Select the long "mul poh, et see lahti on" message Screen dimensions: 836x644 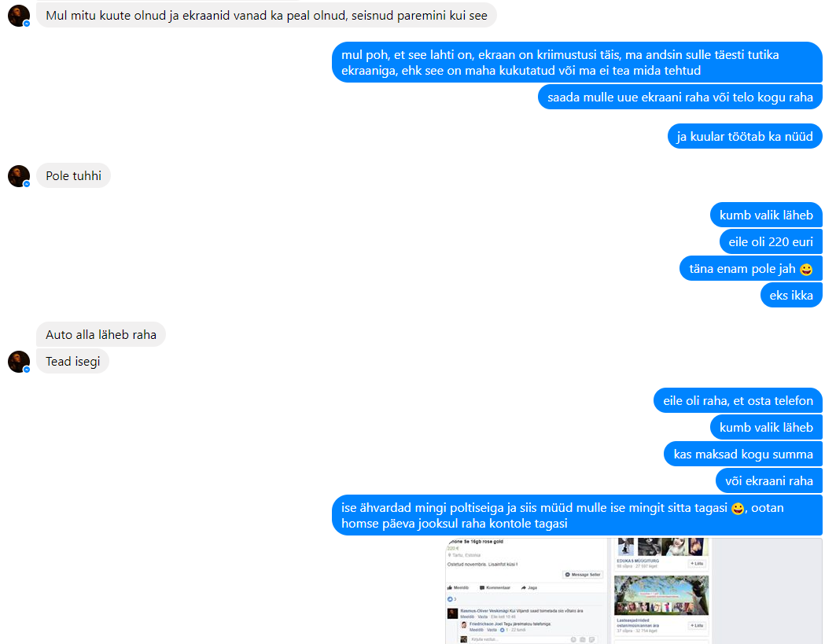tap(577, 62)
